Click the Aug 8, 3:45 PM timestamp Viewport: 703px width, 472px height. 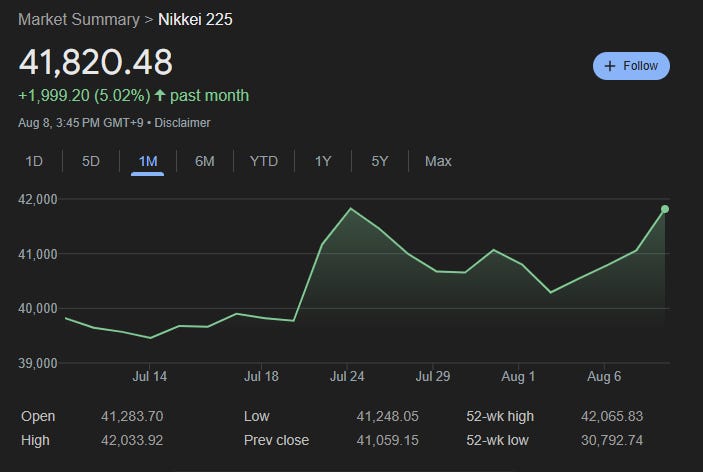[81, 123]
